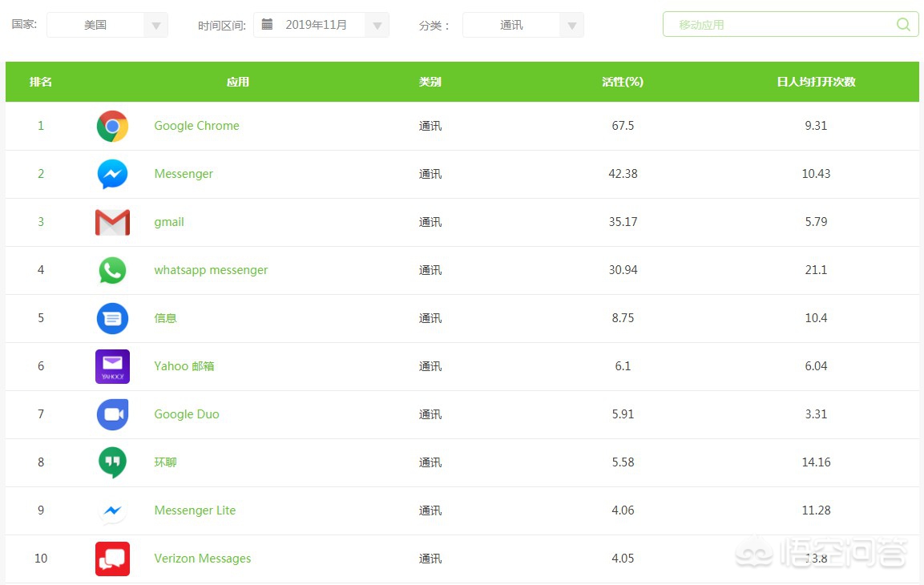Expand the 分类 category dropdown arrow
924x585 pixels.
[x=571, y=26]
